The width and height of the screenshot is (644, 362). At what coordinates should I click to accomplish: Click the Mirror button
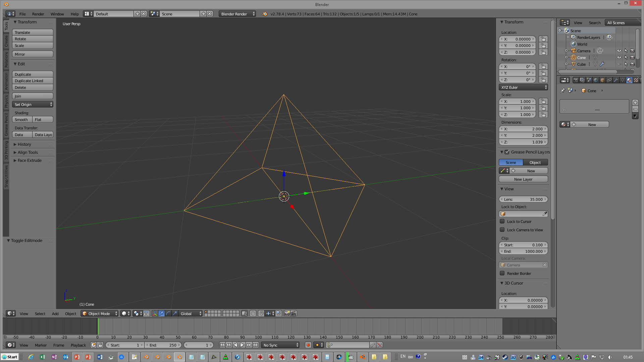(x=33, y=54)
